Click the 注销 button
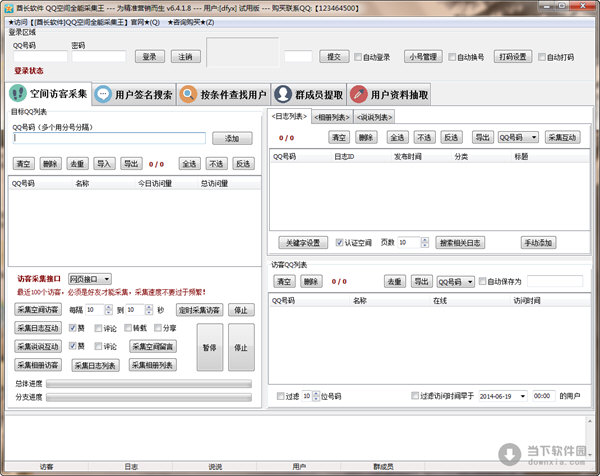Viewport: 600px width, 476px height. tap(186, 57)
